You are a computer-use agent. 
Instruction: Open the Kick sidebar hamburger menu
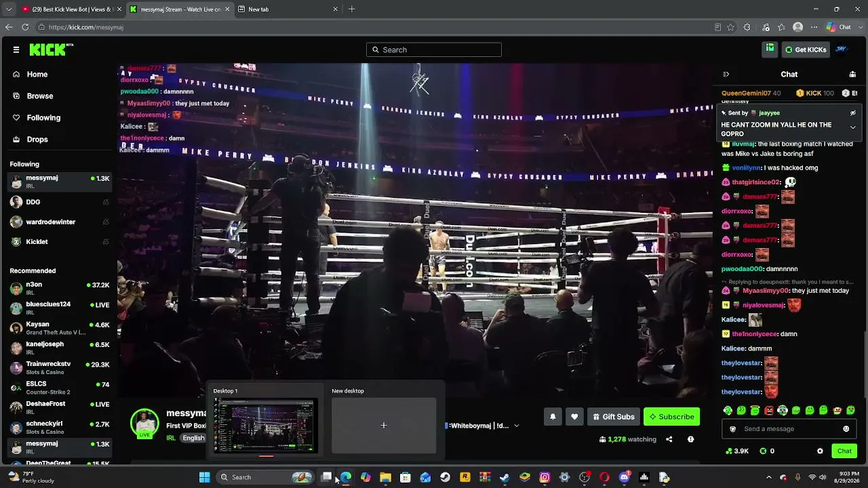[16, 49]
